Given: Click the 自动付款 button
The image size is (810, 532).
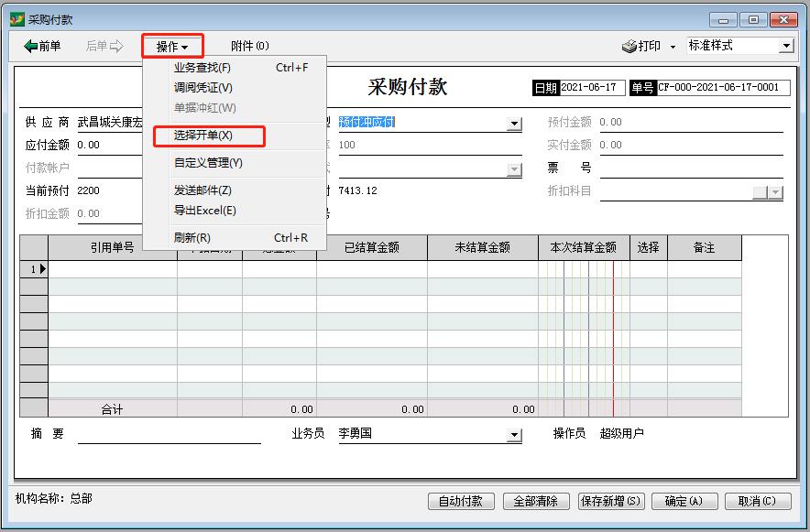Looking at the screenshot, I should pos(461,501).
